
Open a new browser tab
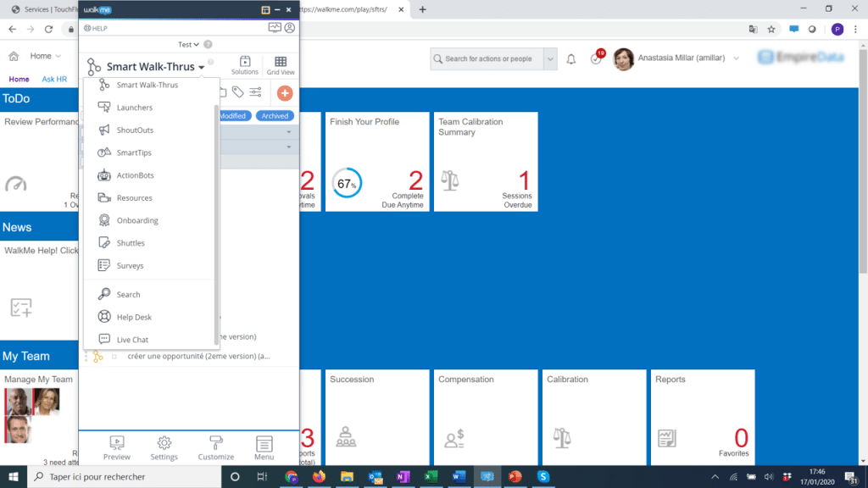[x=422, y=9]
